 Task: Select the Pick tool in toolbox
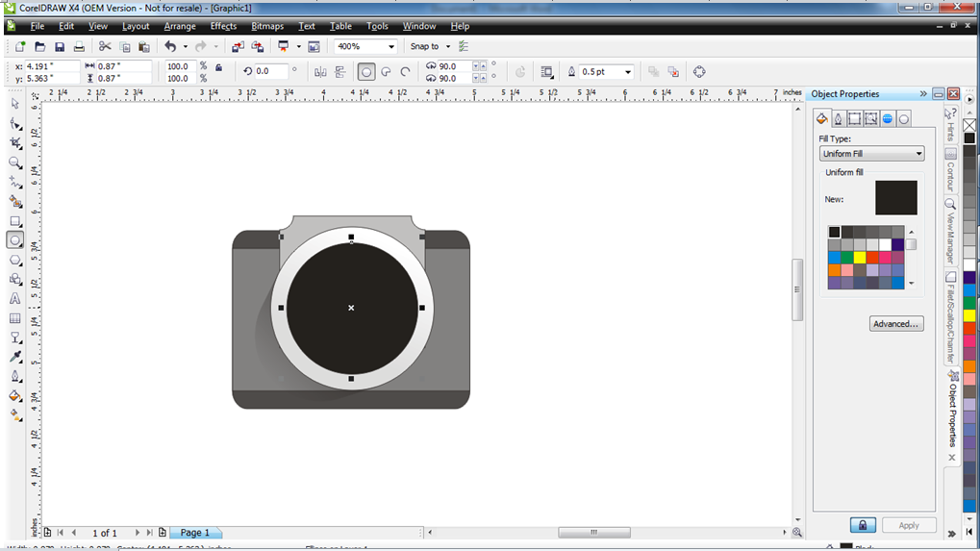point(15,104)
